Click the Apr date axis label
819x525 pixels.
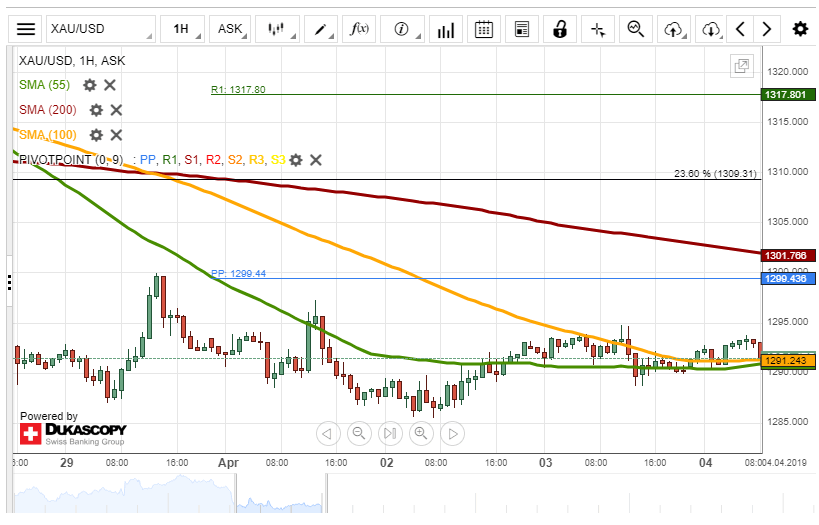(228, 463)
